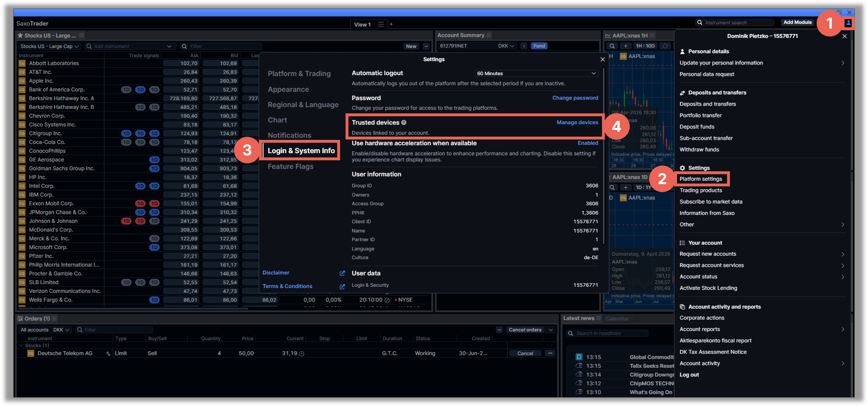Click the Trusted devices help question icon
This screenshot has width=868, height=406.
click(x=404, y=123)
